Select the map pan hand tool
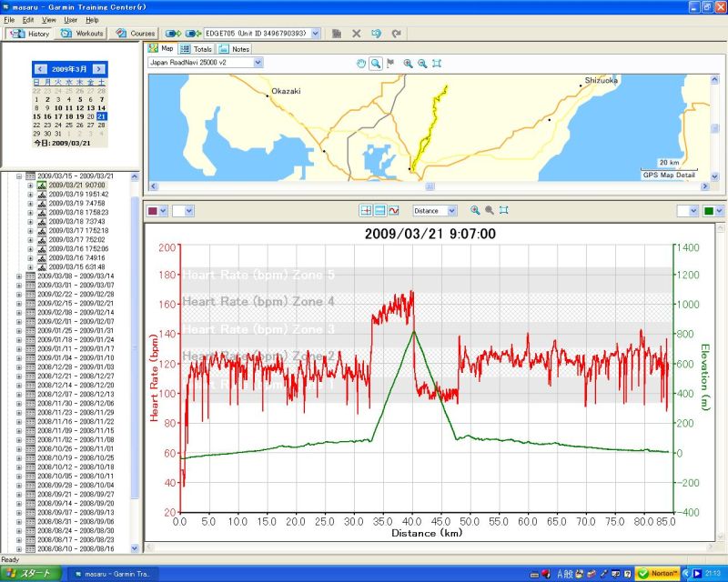 coord(360,64)
